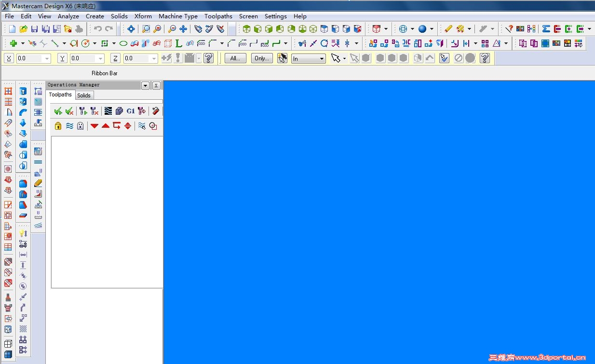
Task: Switch to the Solids tab
Action: (84, 95)
